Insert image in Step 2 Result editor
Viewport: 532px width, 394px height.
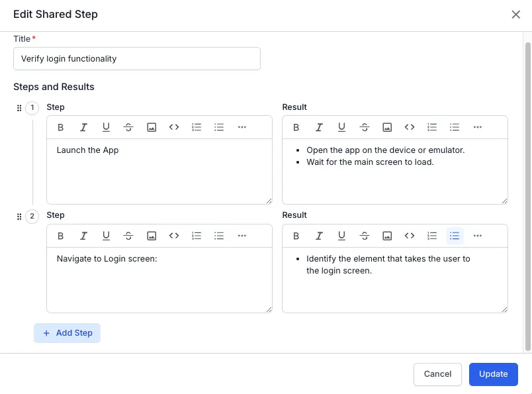(387, 236)
